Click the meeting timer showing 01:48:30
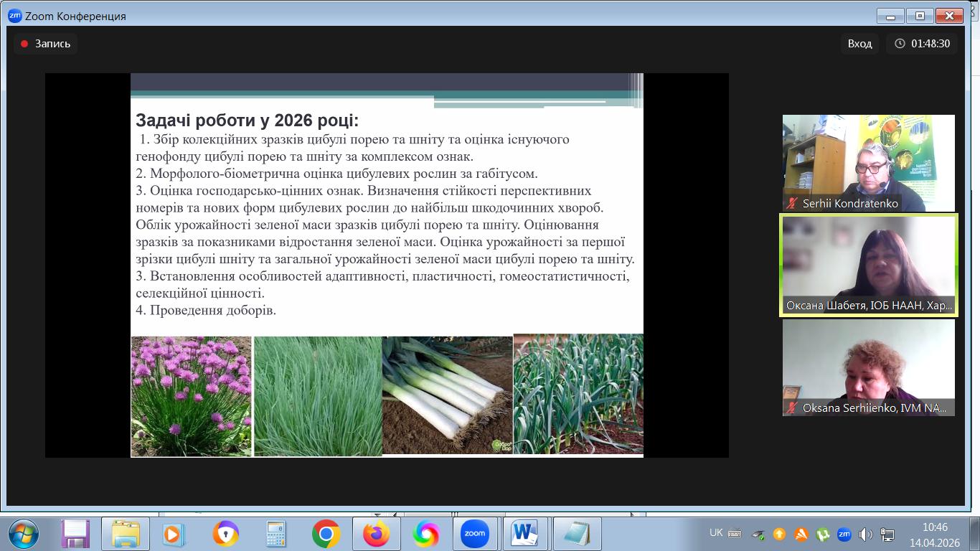This screenshot has height=551, width=980. [x=922, y=44]
